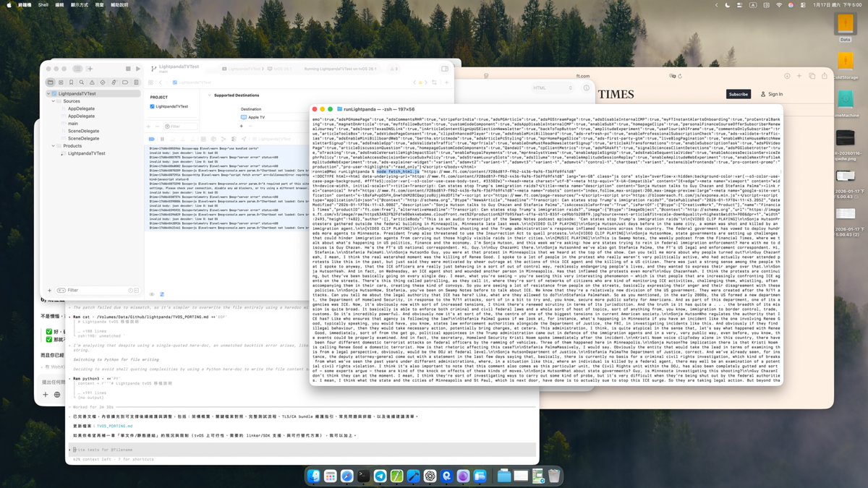The width and height of the screenshot is (868, 488).
Task: Collapse Supported Destinations section
Action: pyautogui.click(x=210, y=95)
